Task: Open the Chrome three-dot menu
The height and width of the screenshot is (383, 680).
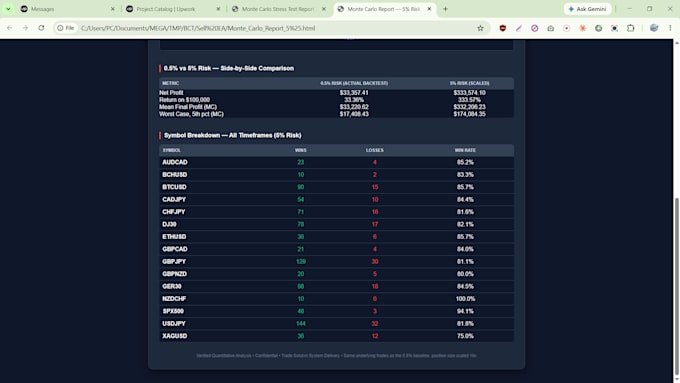Action: click(x=670, y=28)
